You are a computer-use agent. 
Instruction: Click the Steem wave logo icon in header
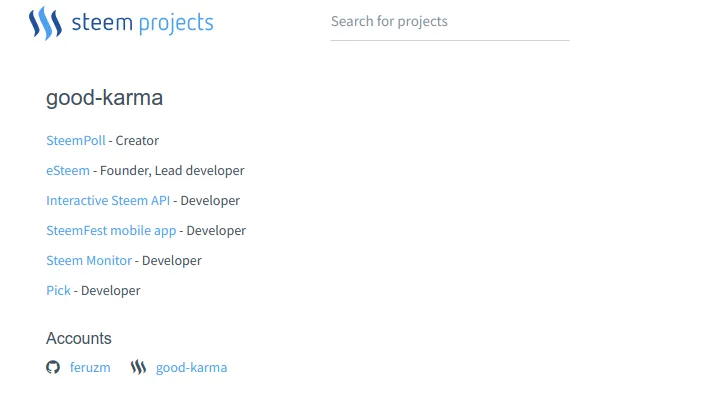pyautogui.click(x=45, y=23)
